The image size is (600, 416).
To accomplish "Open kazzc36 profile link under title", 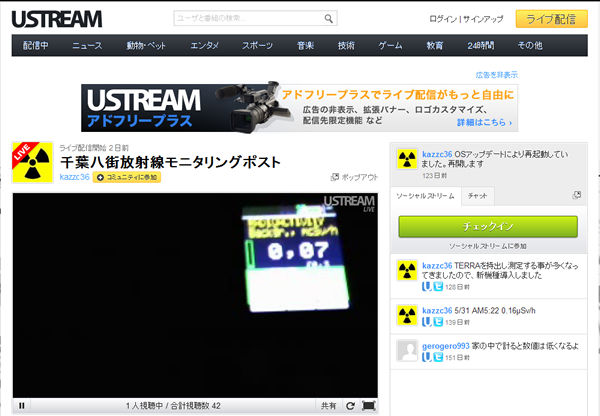I will pyautogui.click(x=74, y=177).
